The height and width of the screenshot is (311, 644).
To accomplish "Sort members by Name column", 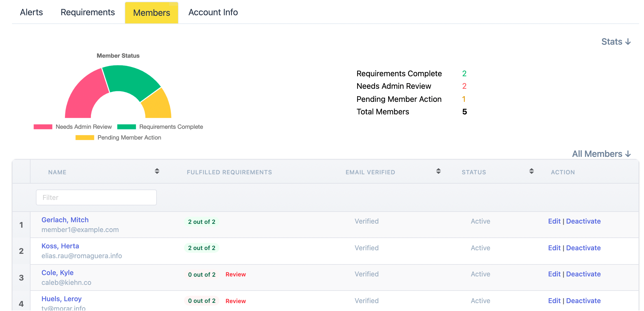I will [157, 171].
